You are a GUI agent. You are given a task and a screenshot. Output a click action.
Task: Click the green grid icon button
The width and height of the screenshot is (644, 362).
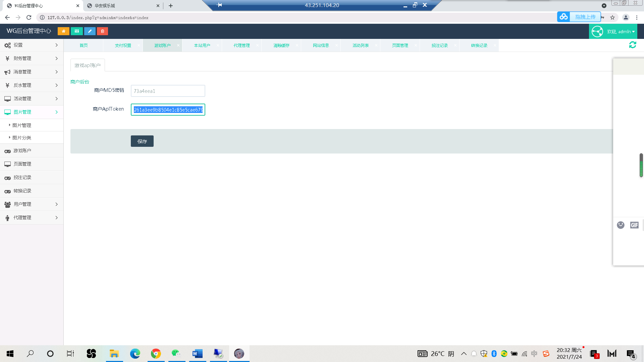pyautogui.click(x=77, y=31)
